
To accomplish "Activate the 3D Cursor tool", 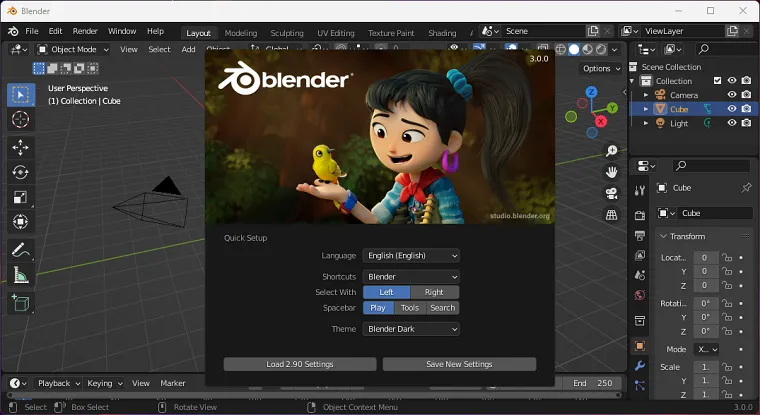I will tap(20, 119).
